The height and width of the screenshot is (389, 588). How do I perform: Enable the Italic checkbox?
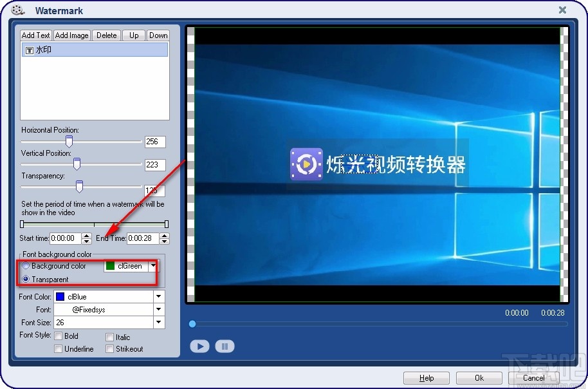(109, 337)
